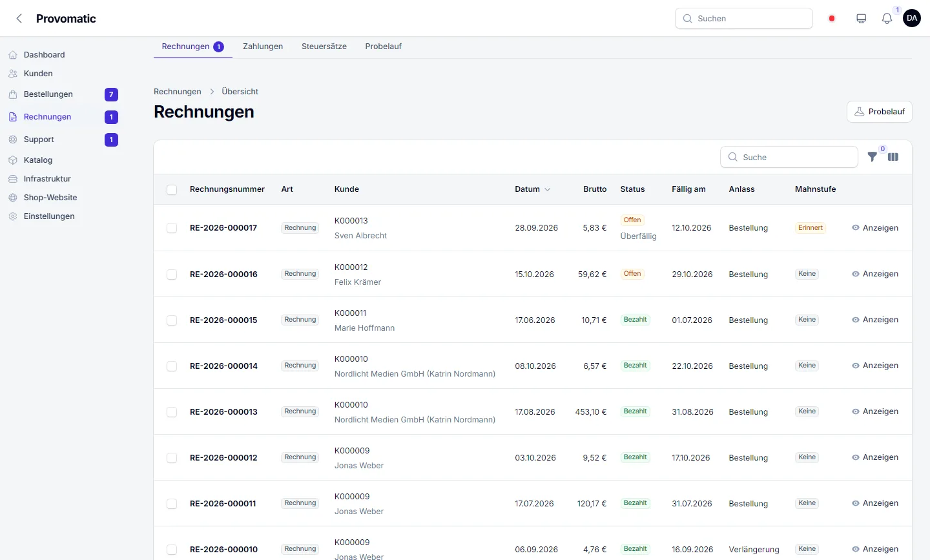Open the notifications bell

coord(887,19)
